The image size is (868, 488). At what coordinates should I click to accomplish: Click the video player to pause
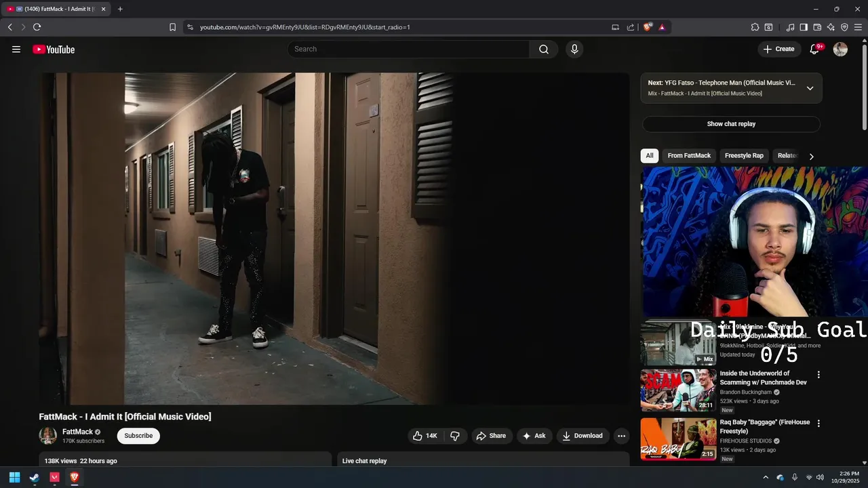coord(334,239)
